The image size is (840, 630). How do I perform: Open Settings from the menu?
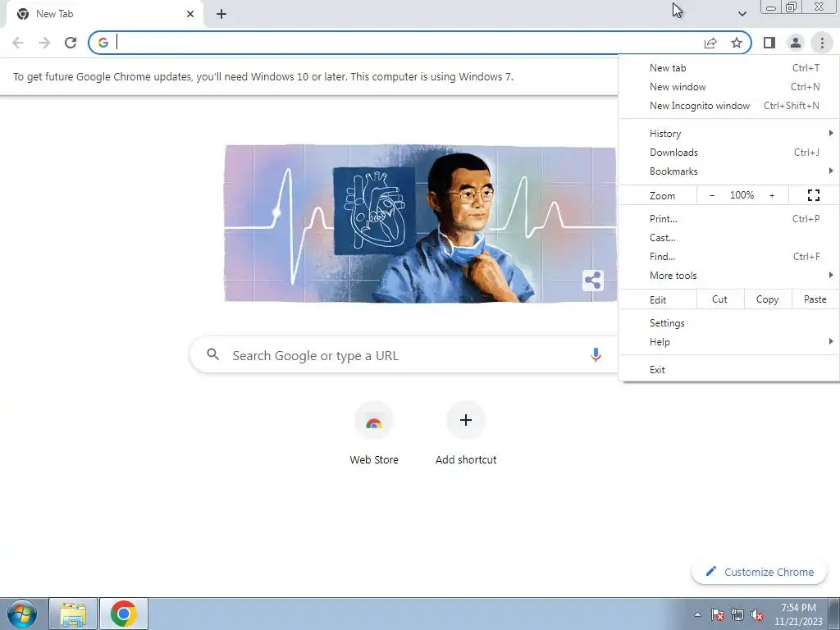pyautogui.click(x=729, y=323)
